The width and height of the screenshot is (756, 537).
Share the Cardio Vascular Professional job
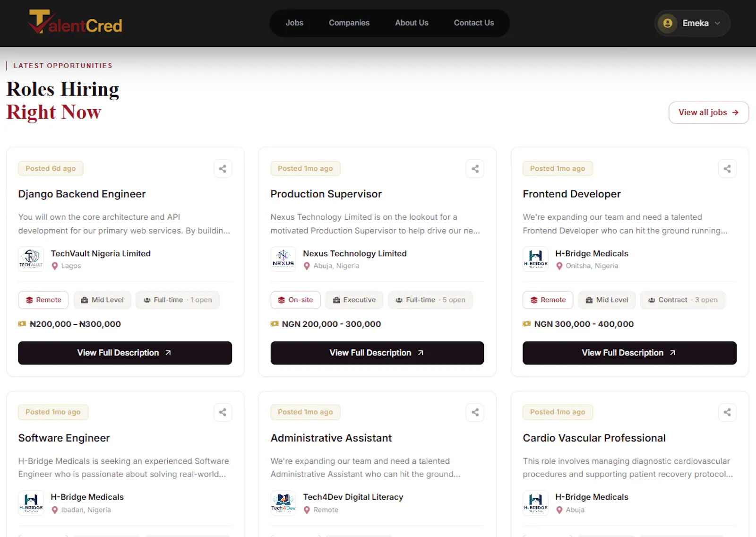click(x=727, y=412)
